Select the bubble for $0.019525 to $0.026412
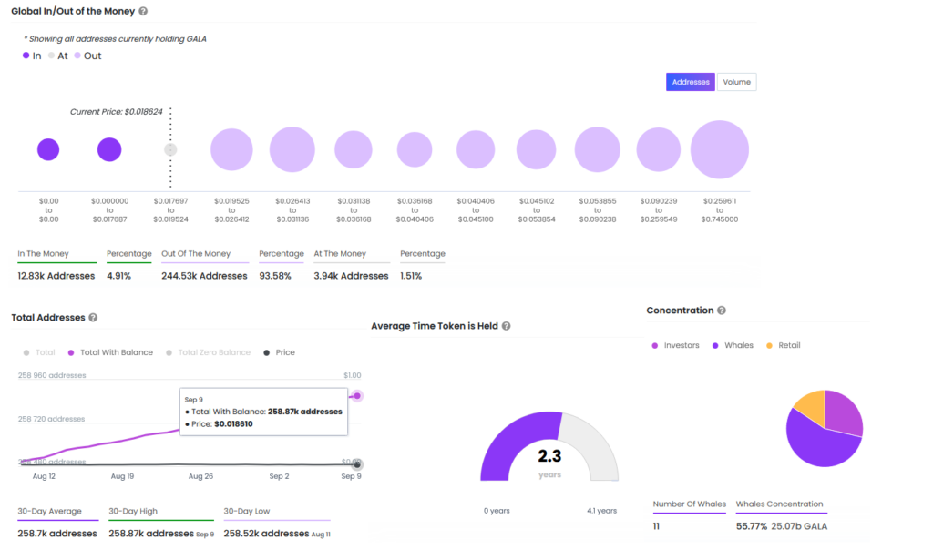The width and height of the screenshot is (933, 560). tap(231, 149)
